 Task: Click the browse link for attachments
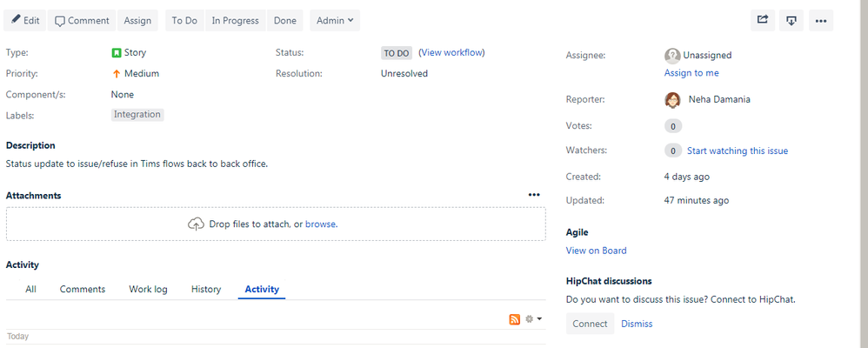click(x=321, y=224)
